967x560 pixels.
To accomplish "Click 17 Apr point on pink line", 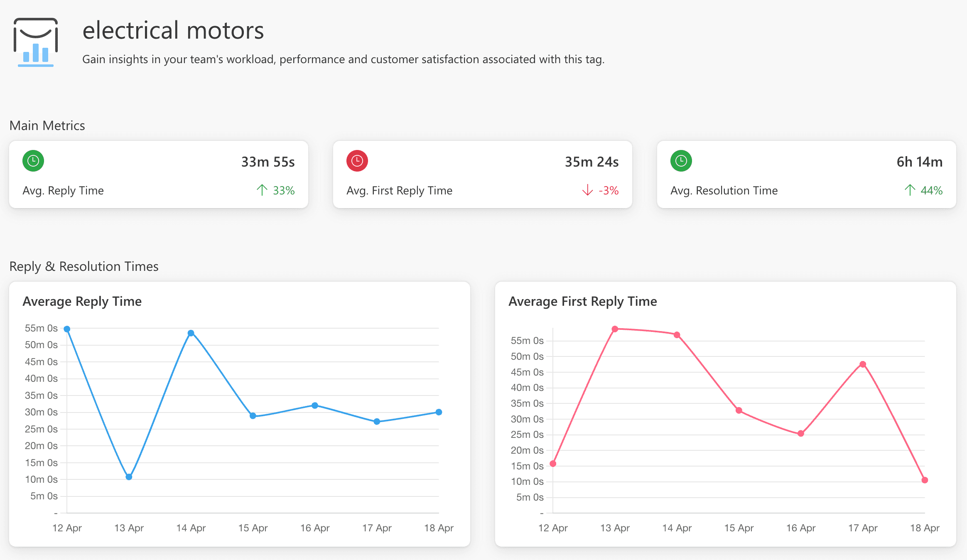I will [863, 364].
